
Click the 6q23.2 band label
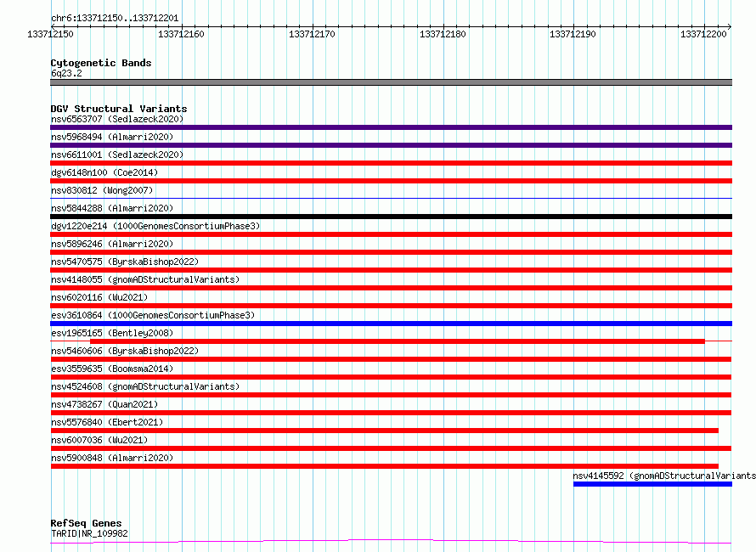66,73
